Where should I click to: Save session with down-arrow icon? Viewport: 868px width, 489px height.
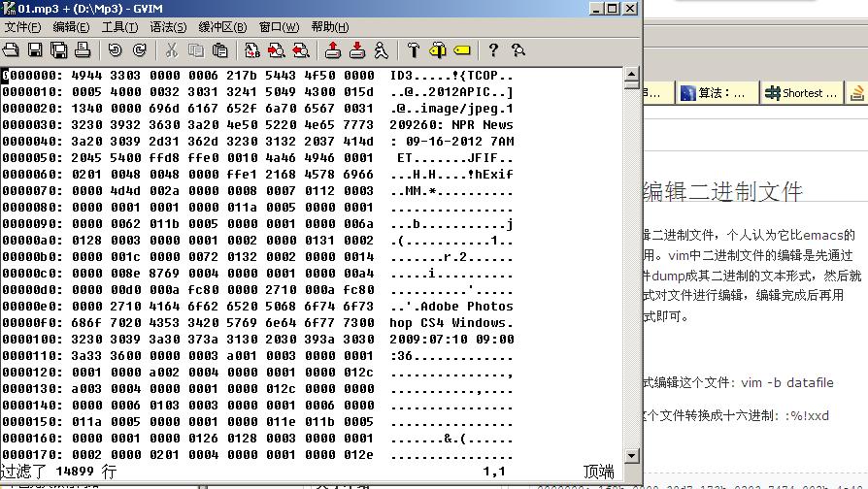click(x=357, y=50)
